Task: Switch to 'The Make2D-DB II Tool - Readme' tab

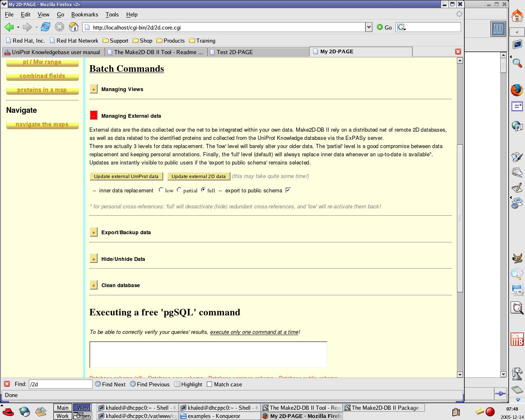Action: tap(155, 52)
